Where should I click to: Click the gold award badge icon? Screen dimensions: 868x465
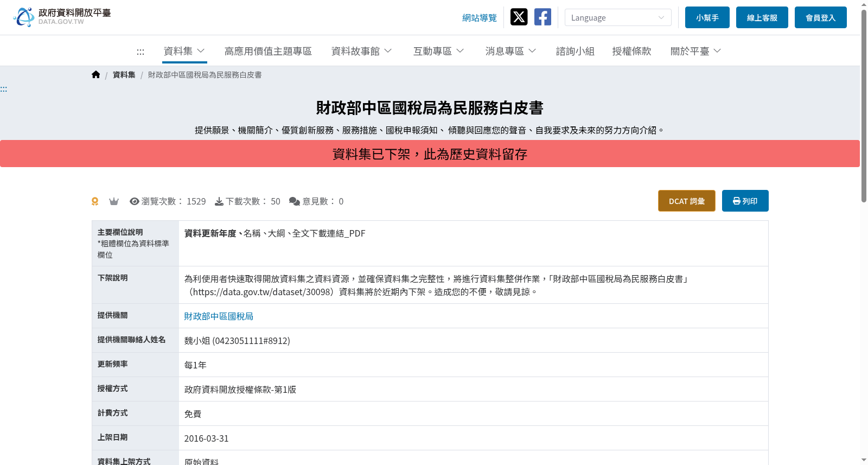[x=95, y=201]
